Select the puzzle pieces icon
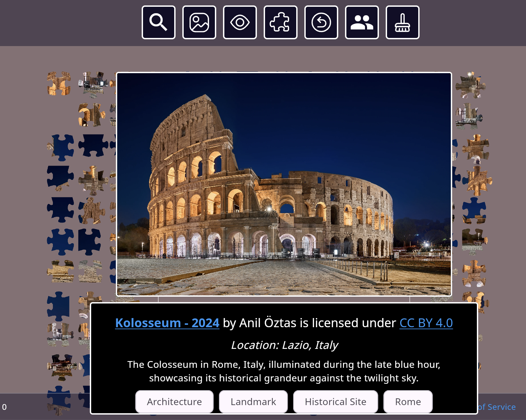Screen dimensions: 526x420 [x=280, y=22]
